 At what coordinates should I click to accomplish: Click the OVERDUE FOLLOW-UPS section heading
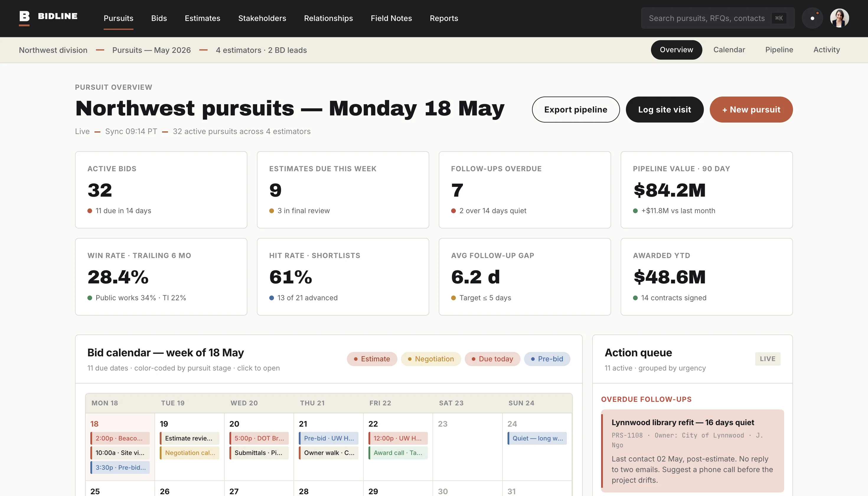click(646, 399)
